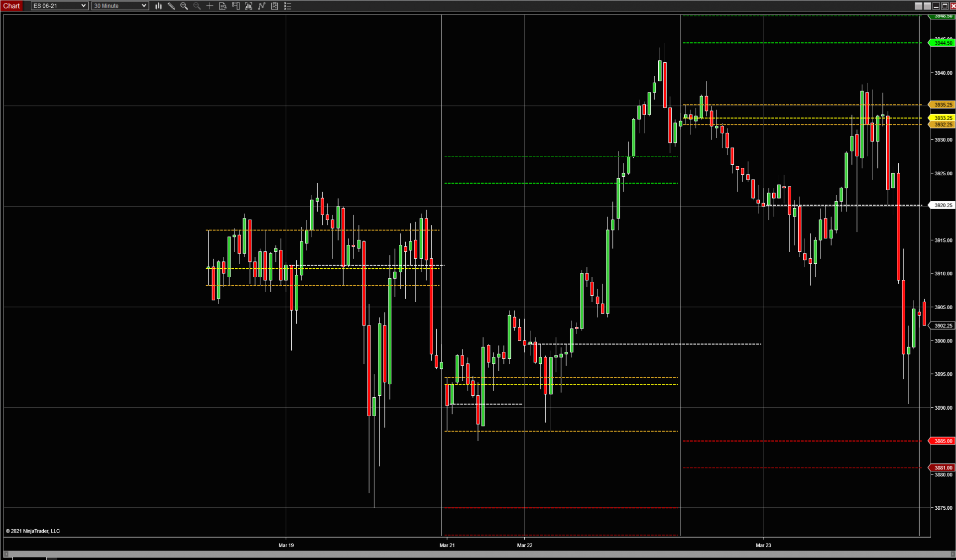Click the 3944.50 green price marker
Image resolution: width=956 pixels, height=560 pixels.
pos(943,43)
